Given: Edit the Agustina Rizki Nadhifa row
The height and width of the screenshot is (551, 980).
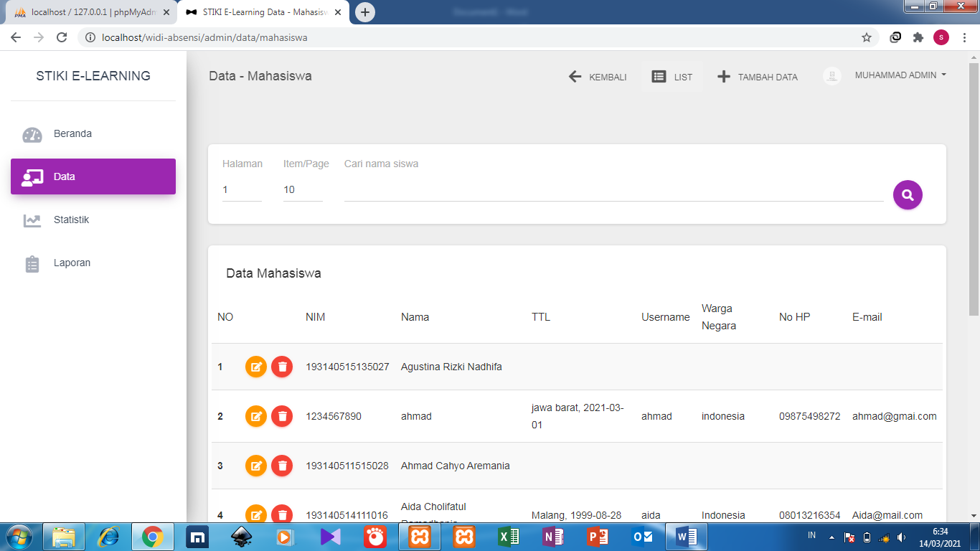Looking at the screenshot, I should click(256, 367).
